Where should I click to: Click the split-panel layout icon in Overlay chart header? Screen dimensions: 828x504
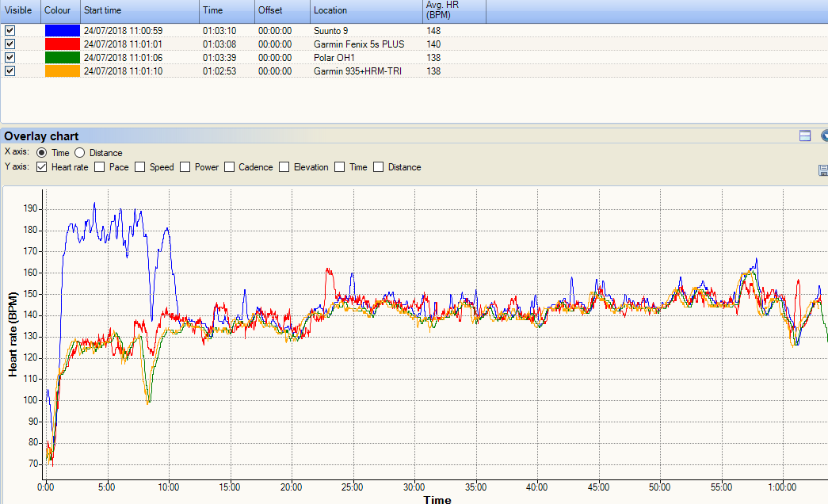click(x=805, y=136)
